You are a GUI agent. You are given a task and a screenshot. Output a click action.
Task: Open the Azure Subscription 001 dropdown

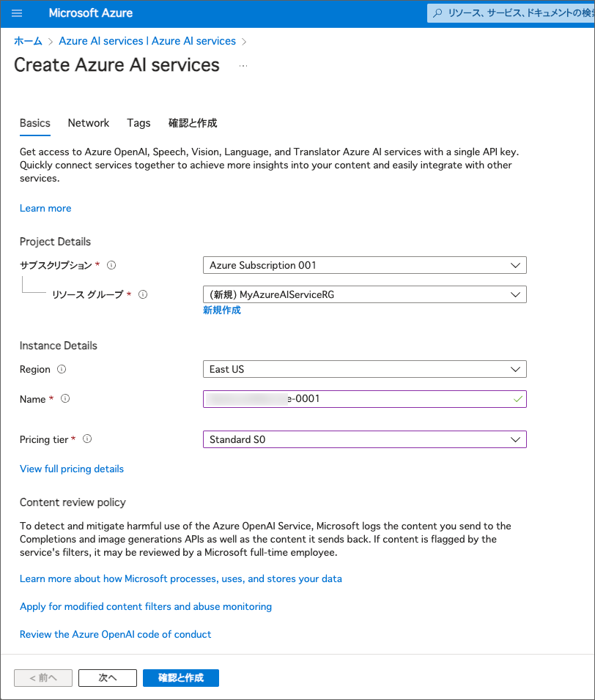click(x=364, y=265)
